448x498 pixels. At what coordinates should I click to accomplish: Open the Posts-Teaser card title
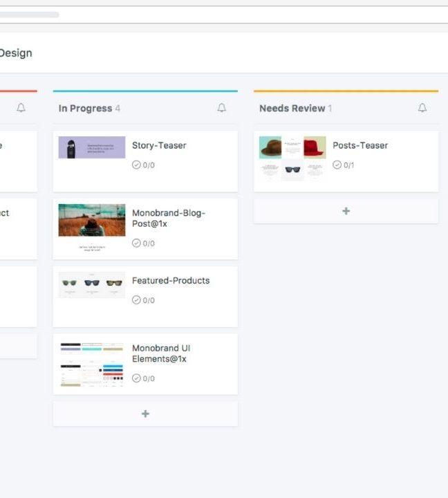[360, 145]
